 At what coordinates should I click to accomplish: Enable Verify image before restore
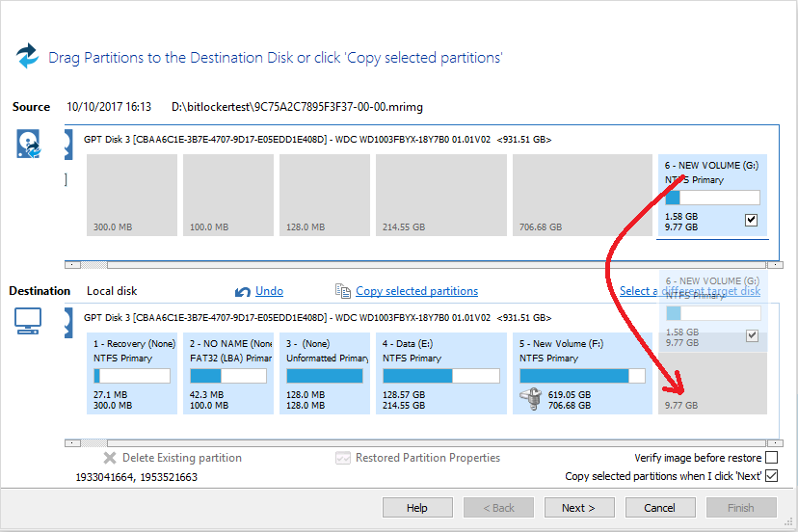770,458
